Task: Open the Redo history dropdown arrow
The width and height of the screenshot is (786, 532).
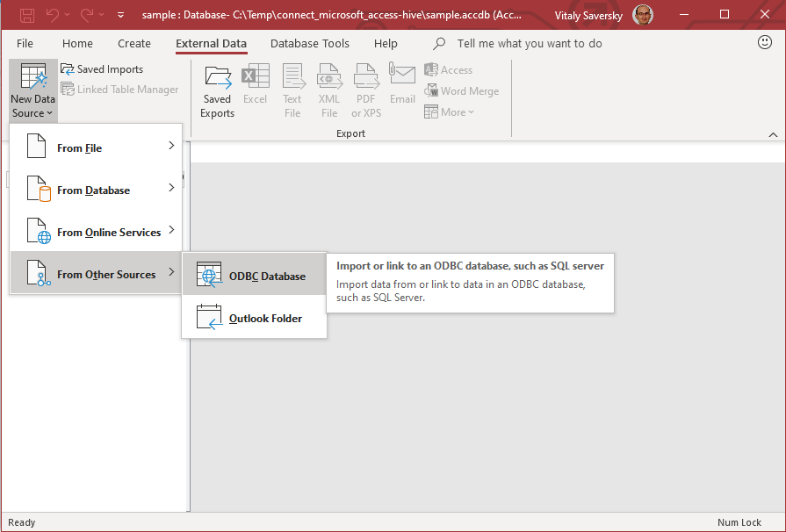Action: click(x=101, y=15)
